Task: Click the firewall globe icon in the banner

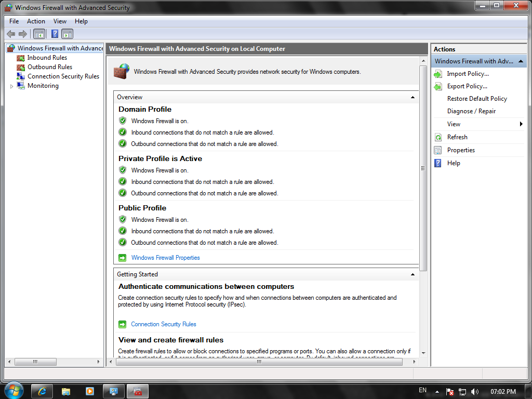Action: click(x=122, y=71)
